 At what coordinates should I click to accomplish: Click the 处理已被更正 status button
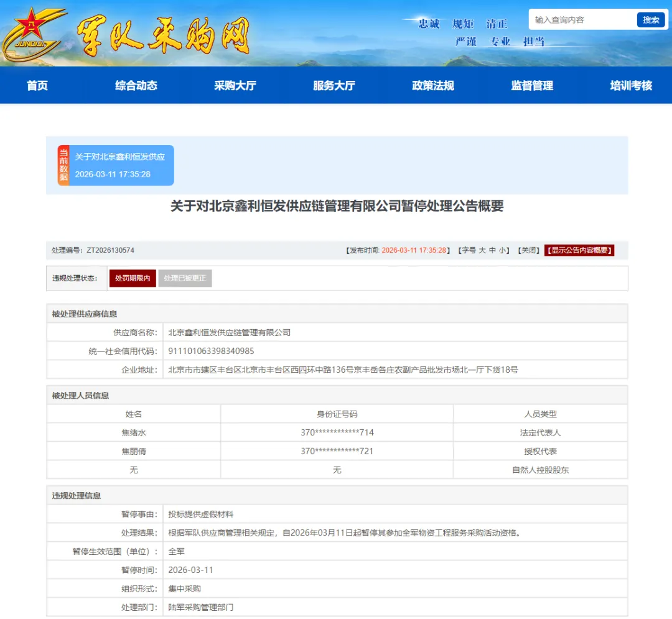point(185,279)
